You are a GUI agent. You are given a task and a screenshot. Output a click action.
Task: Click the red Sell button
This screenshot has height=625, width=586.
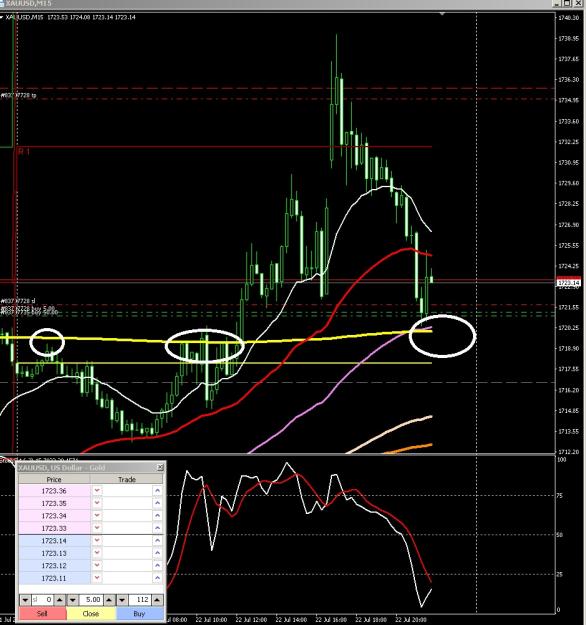click(43, 613)
